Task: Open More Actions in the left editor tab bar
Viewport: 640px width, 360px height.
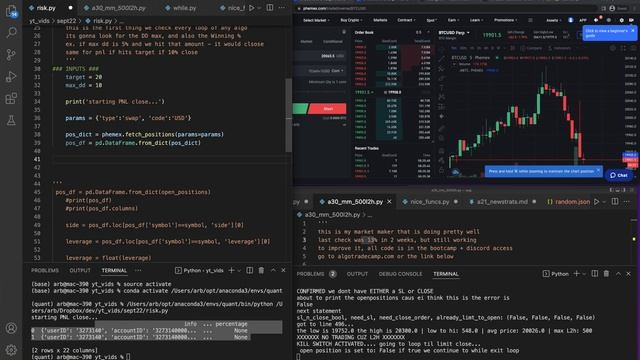Action: point(282,8)
